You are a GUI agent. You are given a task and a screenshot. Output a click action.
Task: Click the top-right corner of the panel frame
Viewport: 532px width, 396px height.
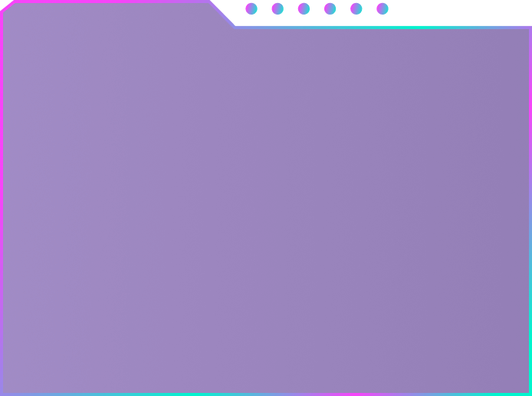(x=530, y=28)
